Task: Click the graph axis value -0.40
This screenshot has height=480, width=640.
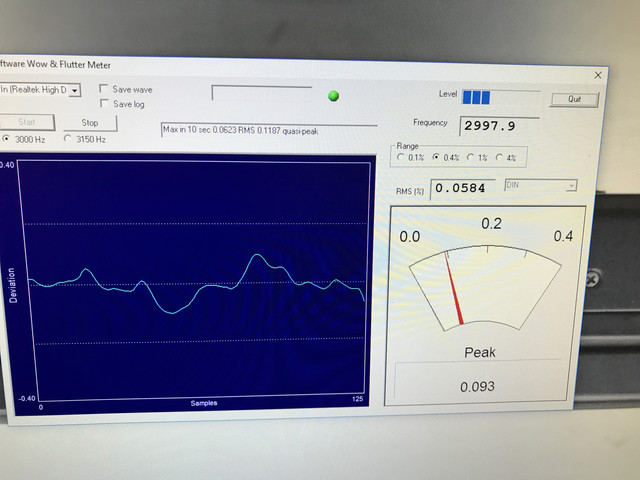Action: point(27,398)
